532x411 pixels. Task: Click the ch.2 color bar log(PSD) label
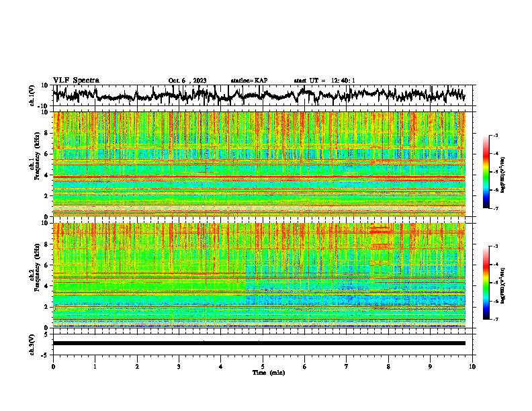(503, 285)
